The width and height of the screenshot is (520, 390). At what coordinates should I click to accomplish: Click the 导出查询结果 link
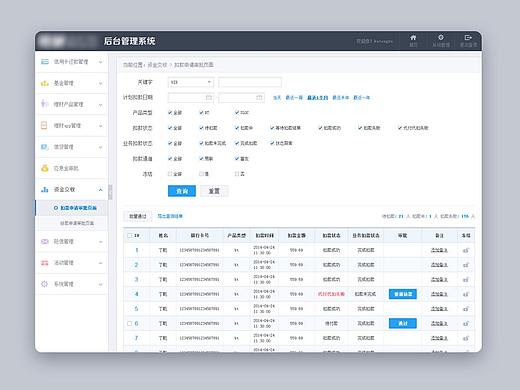click(170, 216)
